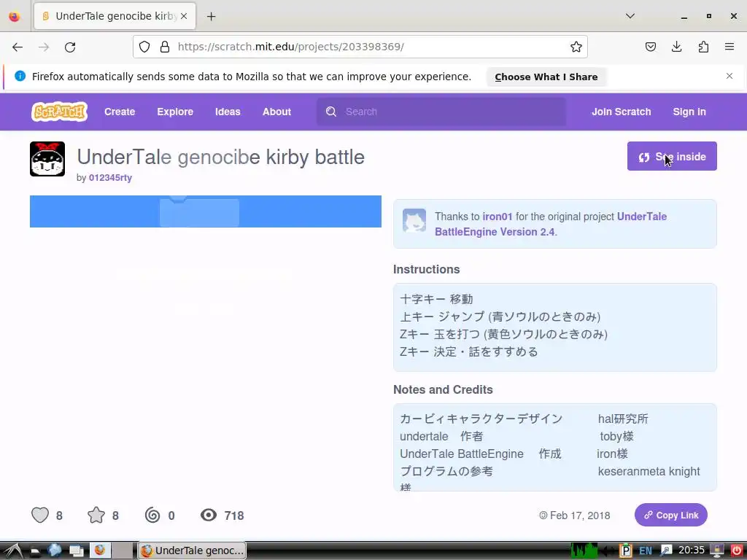Click the remix spiral count icon
Viewport: 747px width, 560px height.
(152, 516)
